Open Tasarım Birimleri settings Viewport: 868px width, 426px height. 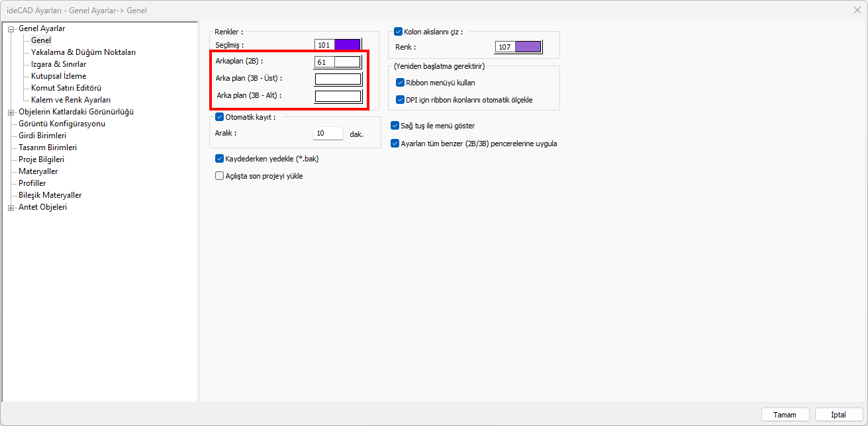point(48,148)
